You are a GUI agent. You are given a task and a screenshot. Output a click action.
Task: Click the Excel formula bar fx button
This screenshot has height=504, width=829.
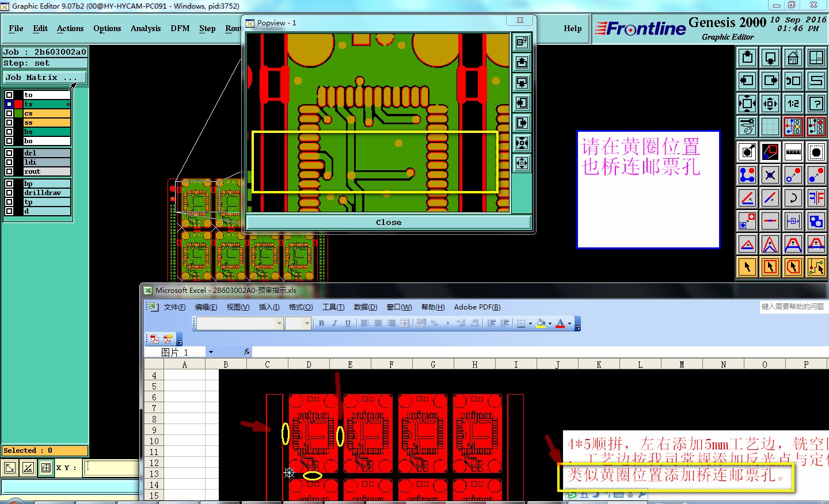coord(246,352)
